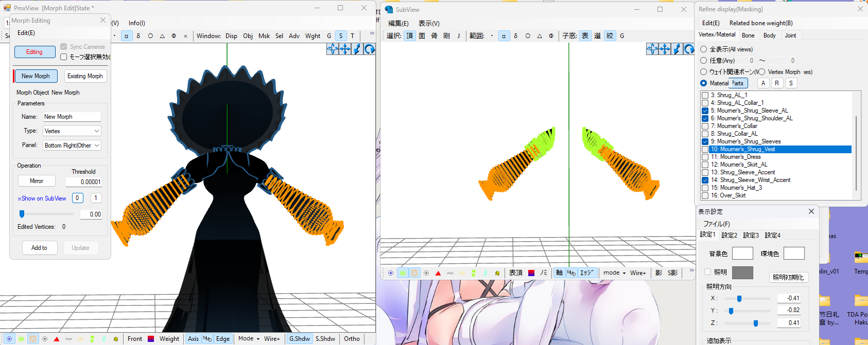Image resolution: width=868 pixels, height=345 pixels.
Task: Click the Mirror operation button
Action: coord(37,181)
